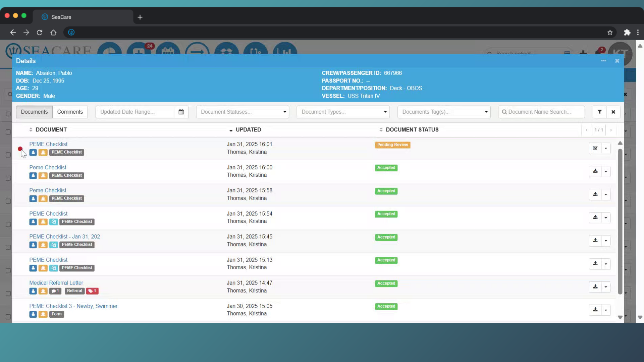
Task: Expand action menu arrow for Medical Referral Letter
Action: click(x=606, y=287)
